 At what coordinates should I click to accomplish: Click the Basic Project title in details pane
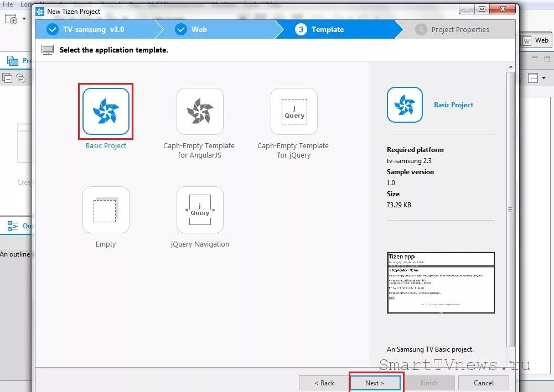tap(453, 105)
